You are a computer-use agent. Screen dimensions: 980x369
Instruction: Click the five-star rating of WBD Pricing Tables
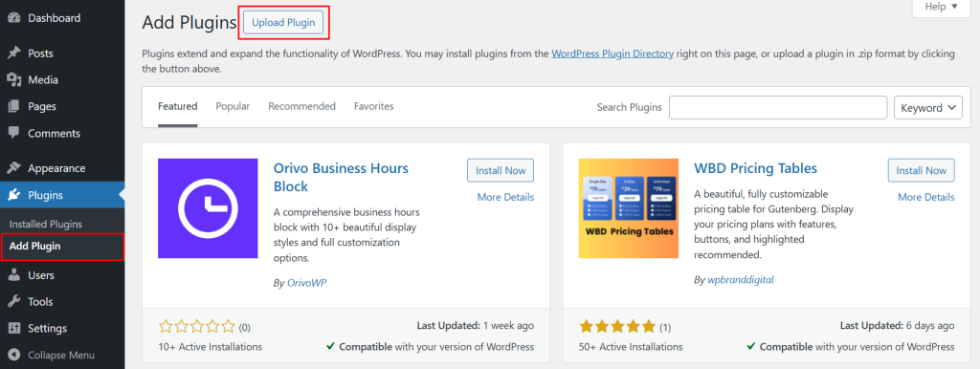(x=617, y=326)
